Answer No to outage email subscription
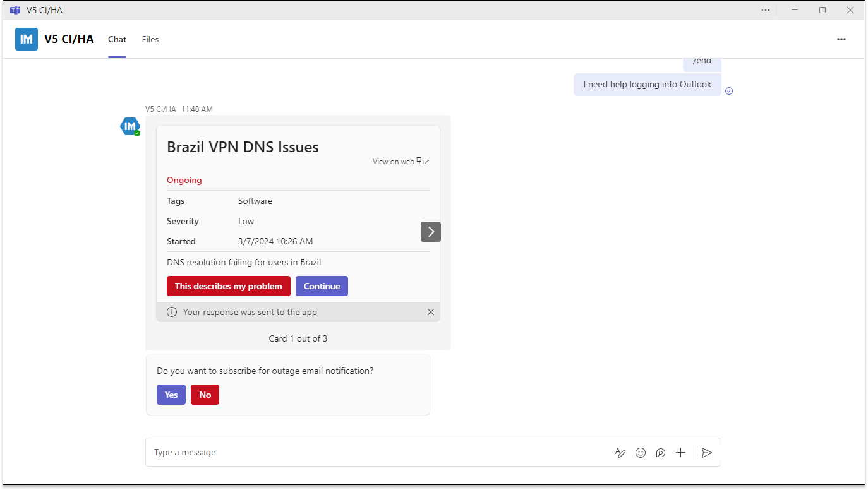Screen dimensions: 868x490 tap(205, 395)
